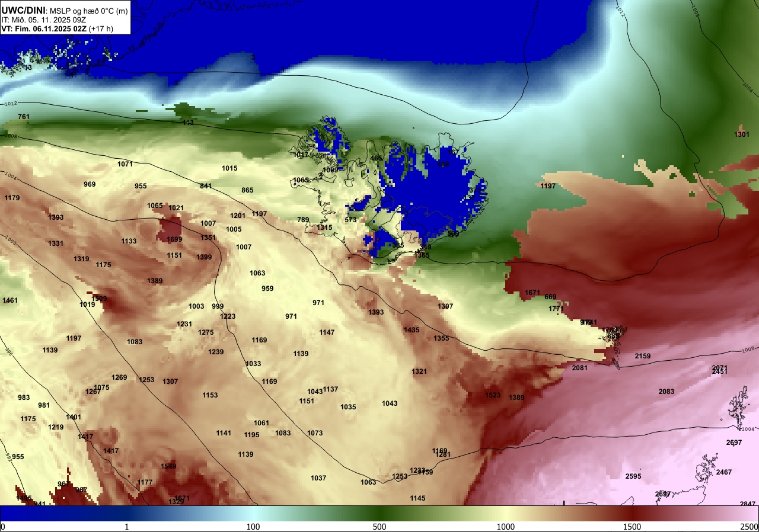Click the 1401 height value
759x532 pixels.
[x=74, y=417]
